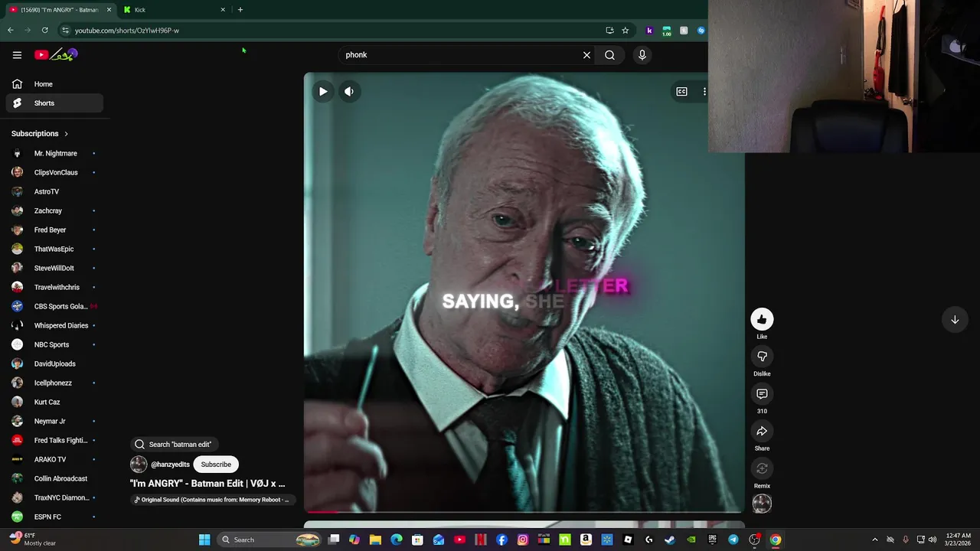Click the address bar URL
Screen dimensions: 980x551
click(127, 31)
